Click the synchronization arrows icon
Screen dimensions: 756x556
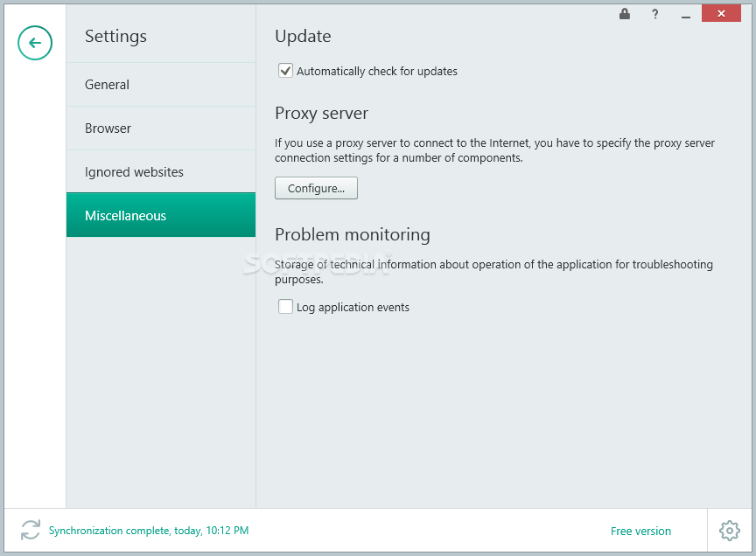pyautogui.click(x=31, y=530)
